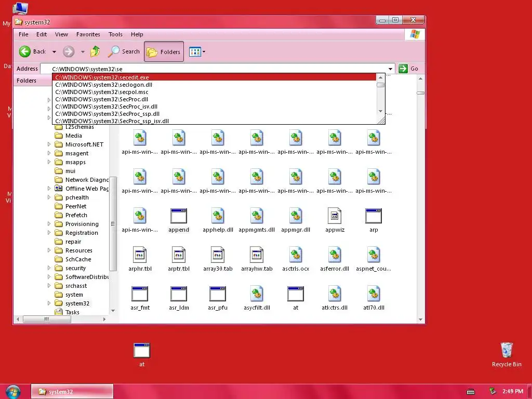
Task: Click autocomplete list scroll down arrow
Action: point(380,111)
